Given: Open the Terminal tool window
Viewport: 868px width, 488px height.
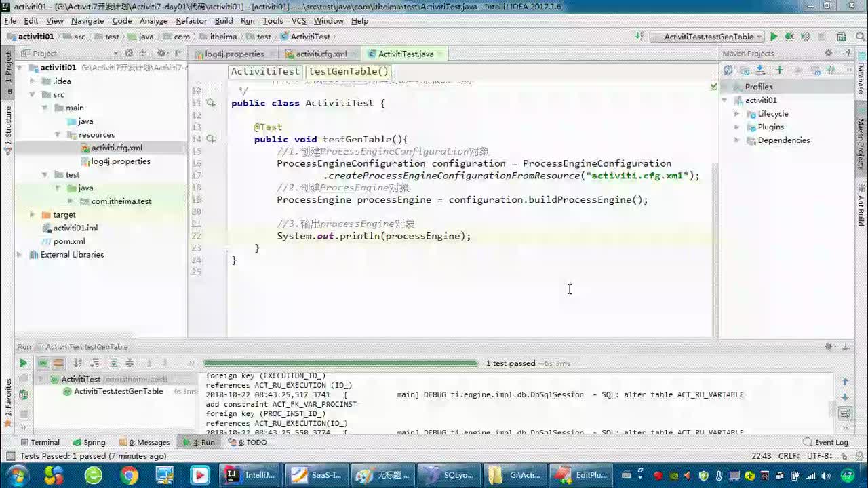Looking at the screenshot, I should coord(39,442).
